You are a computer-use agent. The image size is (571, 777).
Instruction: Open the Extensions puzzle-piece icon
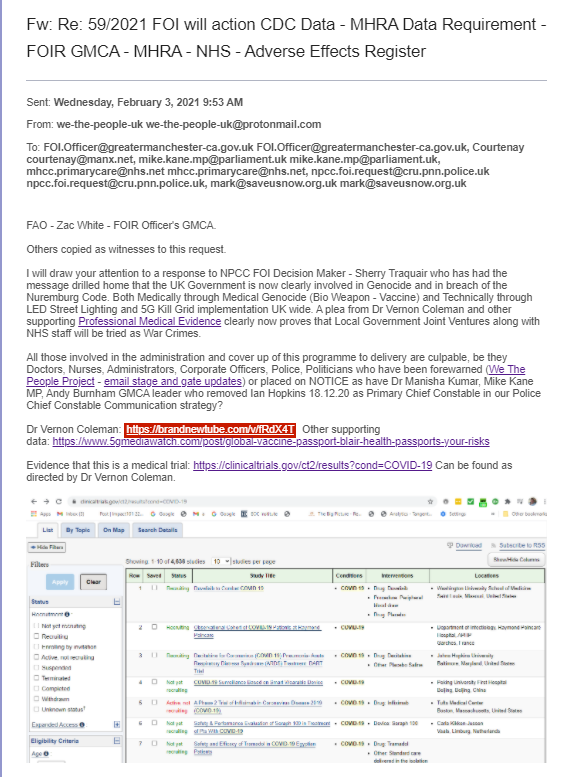click(507, 501)
